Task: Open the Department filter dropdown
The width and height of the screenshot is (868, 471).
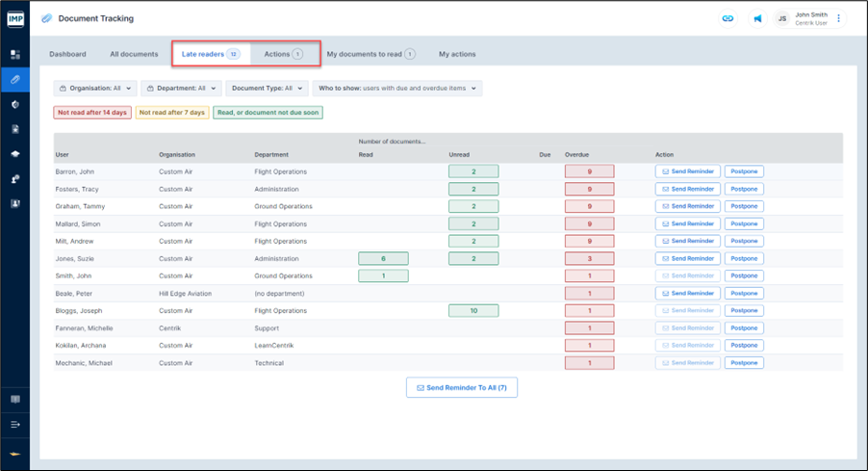Action: pyautogui.click(x=181, y=89)
